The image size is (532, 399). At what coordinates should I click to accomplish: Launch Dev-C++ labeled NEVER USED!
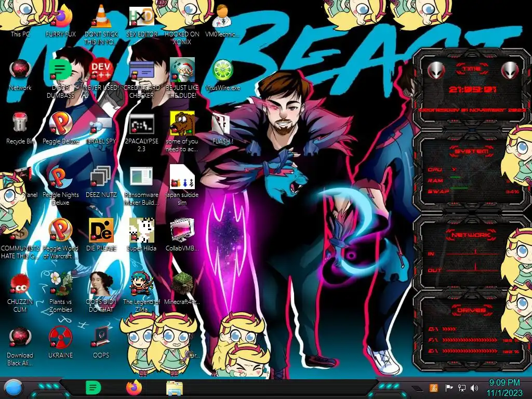[x=101, y=75]
